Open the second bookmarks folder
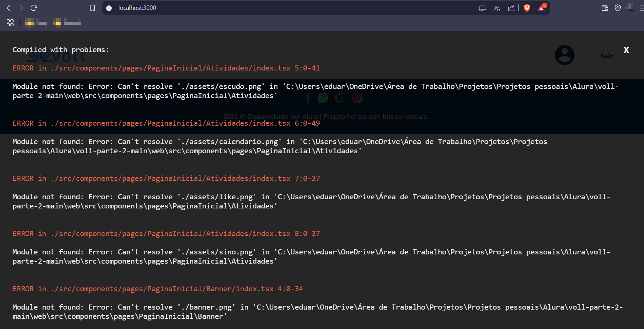This screenshot has height=329, width=644. pyautogui.click(x=67, y=23)
